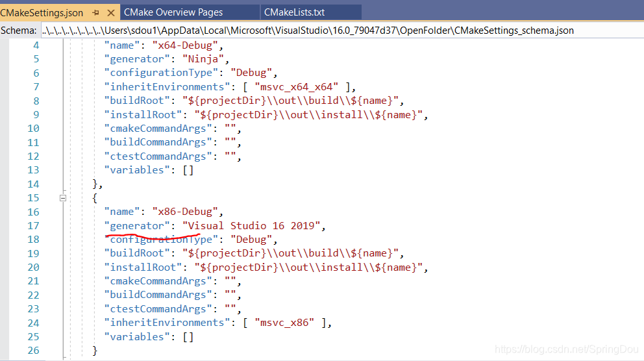Click line number 14 in gutter
Screen dimensions: 644x361
(x=33, y=184)
